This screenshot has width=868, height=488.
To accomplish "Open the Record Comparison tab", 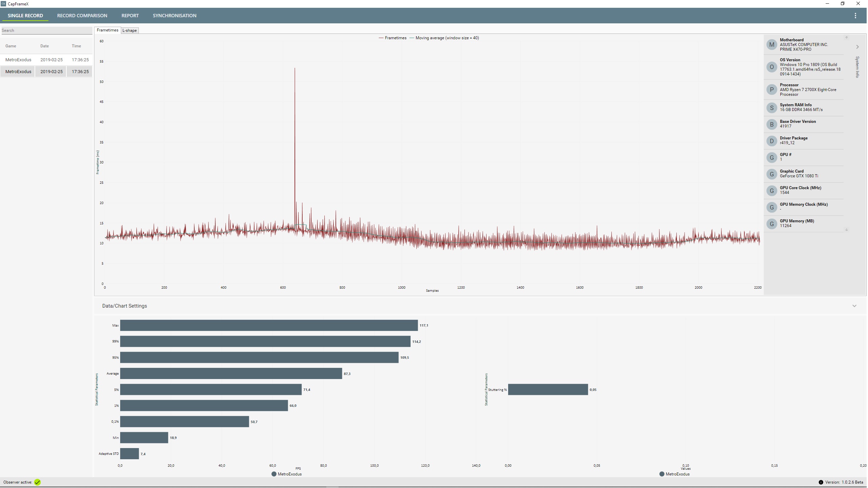I will pos(82,16).
